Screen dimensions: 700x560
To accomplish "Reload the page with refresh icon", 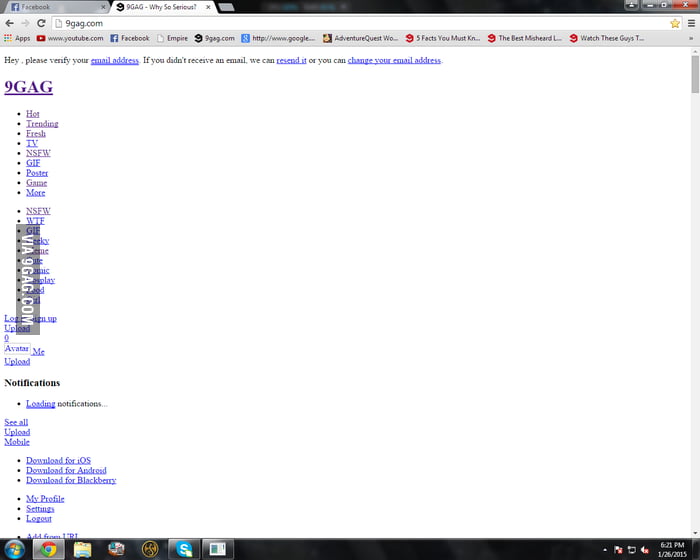I will (x=41, y=23).
